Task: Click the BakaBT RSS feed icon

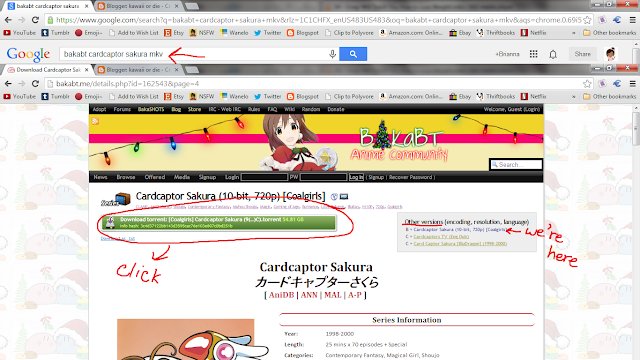Action: pyautogui.click(x=95, y=121)
